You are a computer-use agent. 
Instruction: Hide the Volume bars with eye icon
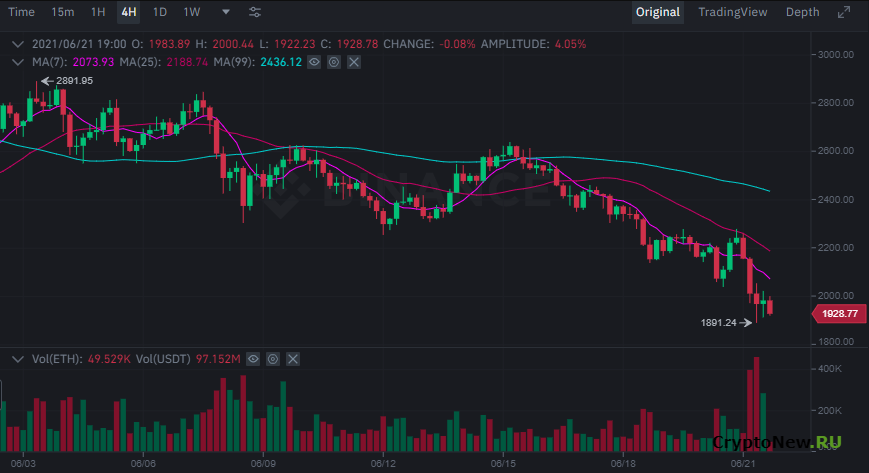tap(253, 359)
